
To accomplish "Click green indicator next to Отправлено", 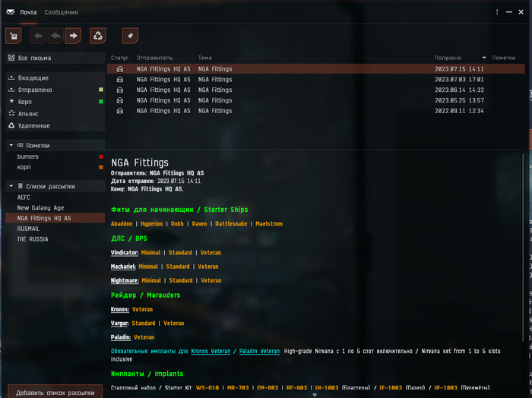I will [x=101, y=90].
